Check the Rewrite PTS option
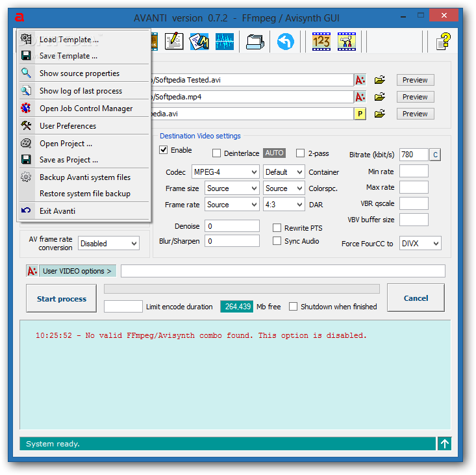 coord(277,228)
